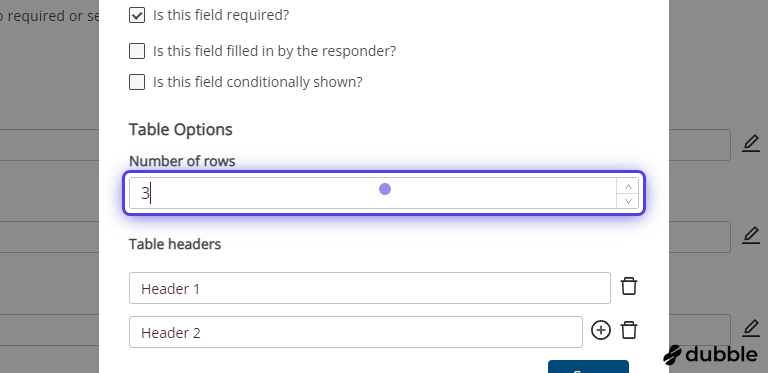Click 'Is this field conditionally shown?' label text
This screenshot has width=768, height=373.
[x=258, y=82]
